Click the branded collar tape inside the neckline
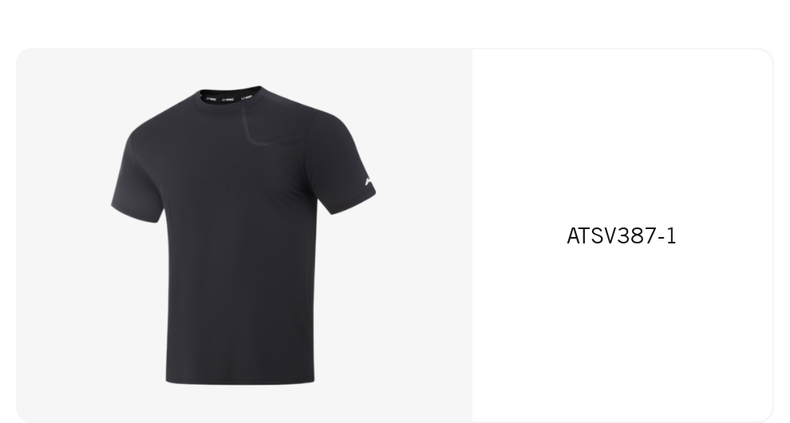Screen dimensions: 790x423 (x=229, y=98)
